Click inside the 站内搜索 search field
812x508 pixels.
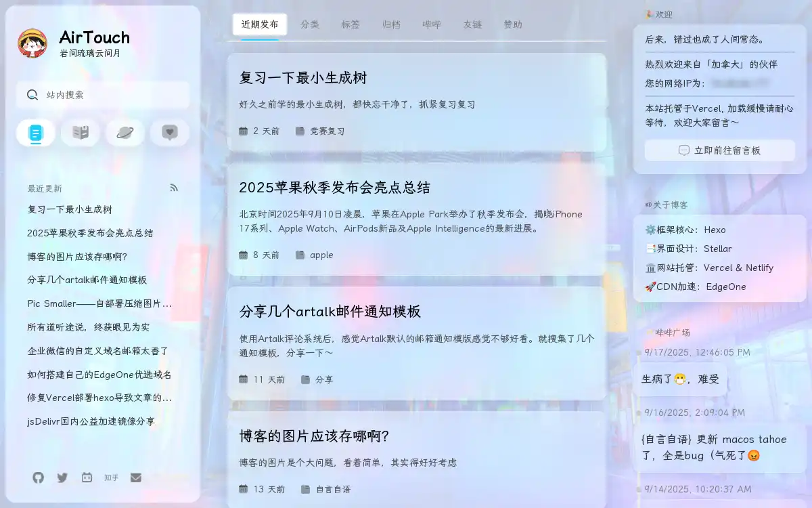(x=101, y=95)
